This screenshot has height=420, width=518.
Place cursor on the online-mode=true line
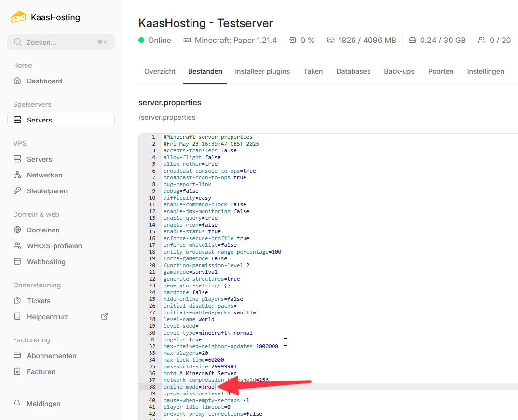(x=189, y=387)
